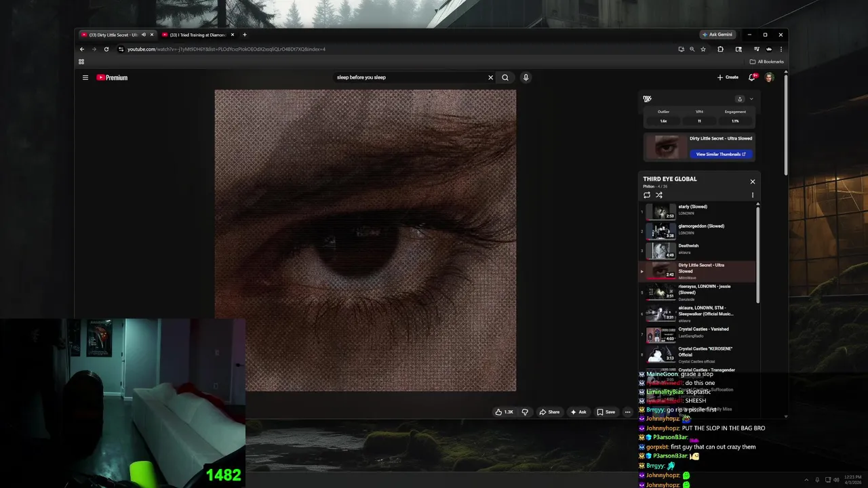Switch to I Tried Training at Diamond tab
Viewport: 868px width, 488px height.
pos(197,35)
